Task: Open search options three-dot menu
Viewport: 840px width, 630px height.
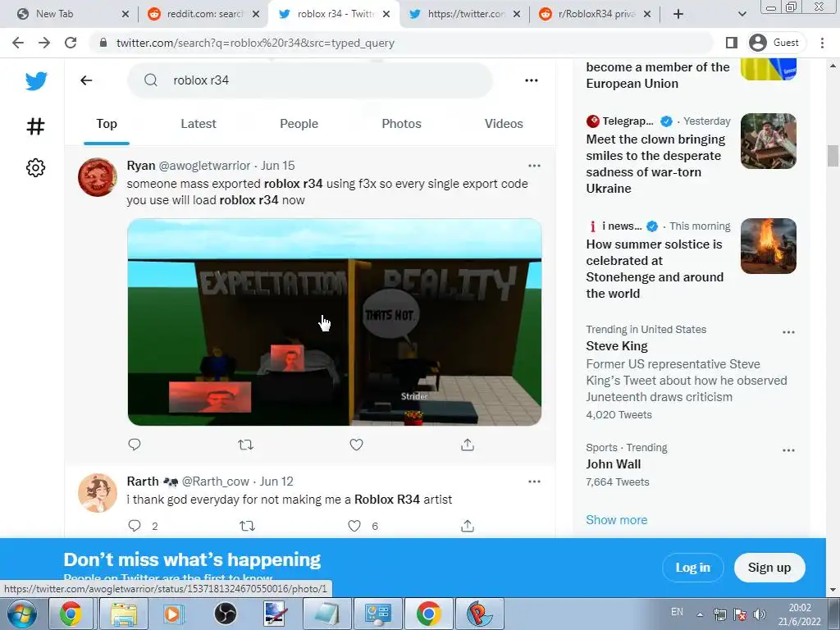Action: click(x=532, y=80)
